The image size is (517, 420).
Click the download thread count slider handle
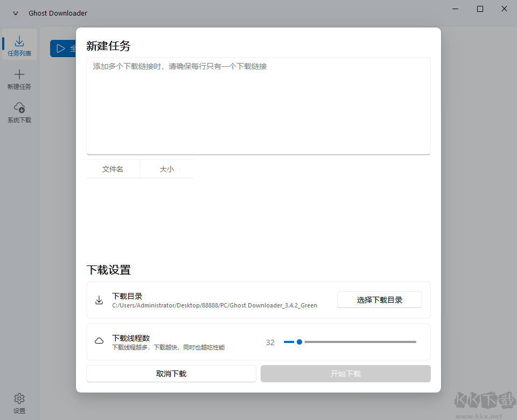299,341
